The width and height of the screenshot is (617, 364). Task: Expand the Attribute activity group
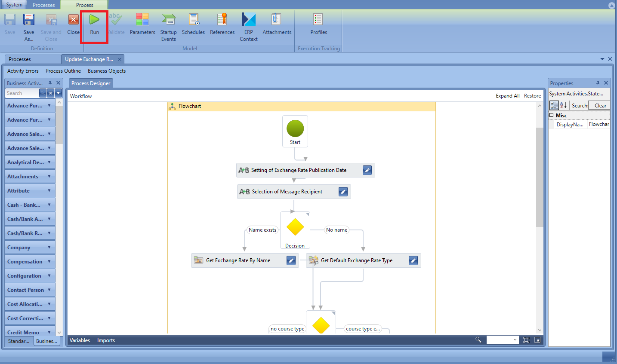click(x=49, y=190)
